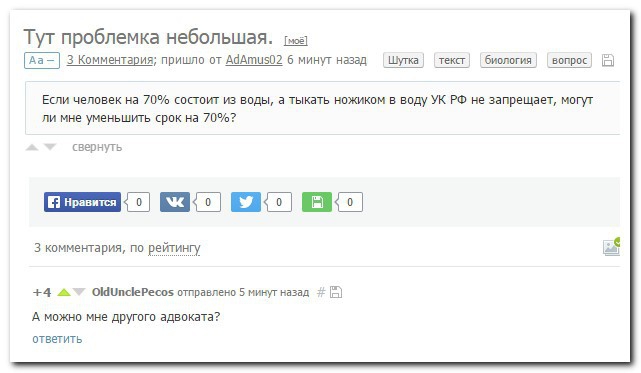641x373 pixels.
Task: Visit AdAmus02 author profile
Action: (x=254, y=60)
